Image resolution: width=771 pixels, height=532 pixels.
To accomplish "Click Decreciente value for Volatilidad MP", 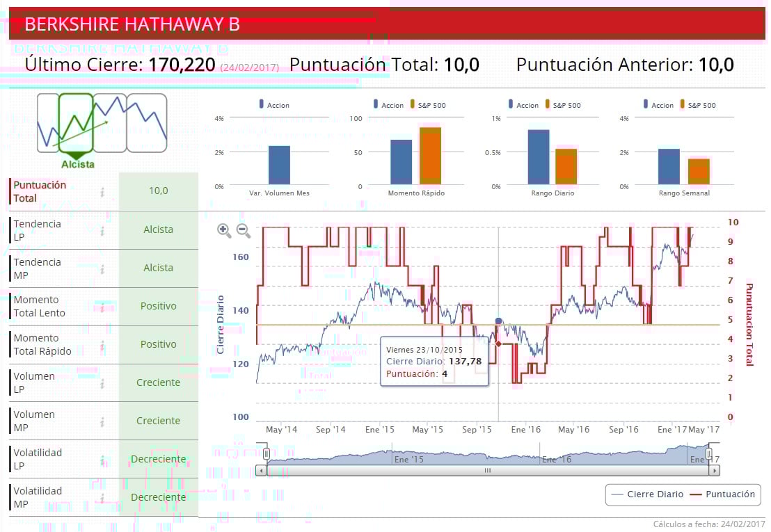I will (x=159, y=498).
